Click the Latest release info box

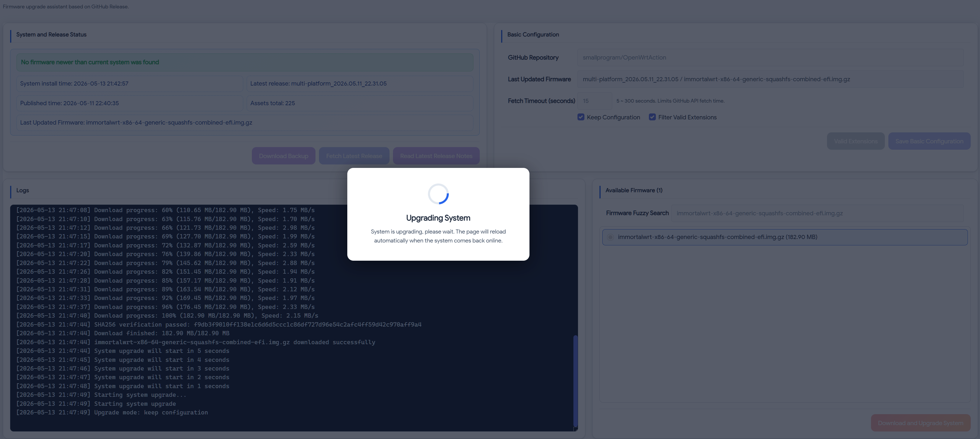[x=359, y=84]
